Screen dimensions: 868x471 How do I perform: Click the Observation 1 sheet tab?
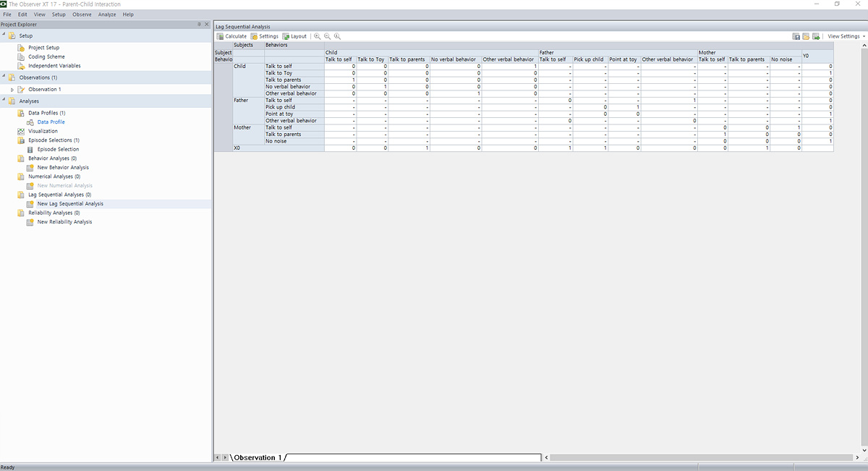click(258, 457)
